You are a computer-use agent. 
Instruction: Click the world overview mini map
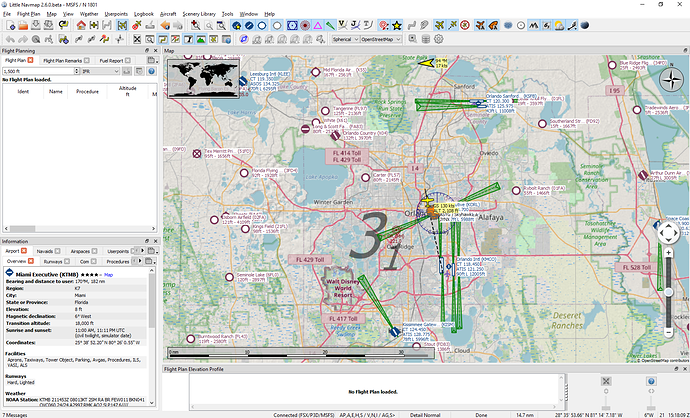(x=204, y=78)
